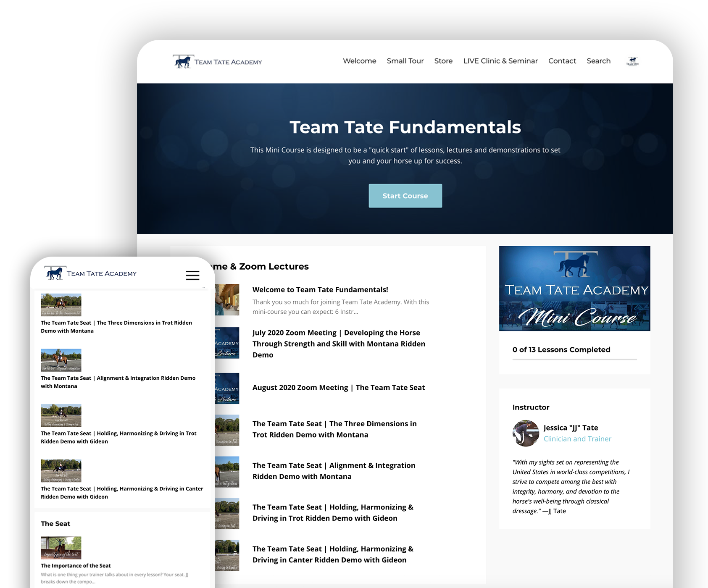This screenshot has height=588, width=708.
Task: Open Three Dimensions in Trot lesson on phone
Action: (116, 327)
